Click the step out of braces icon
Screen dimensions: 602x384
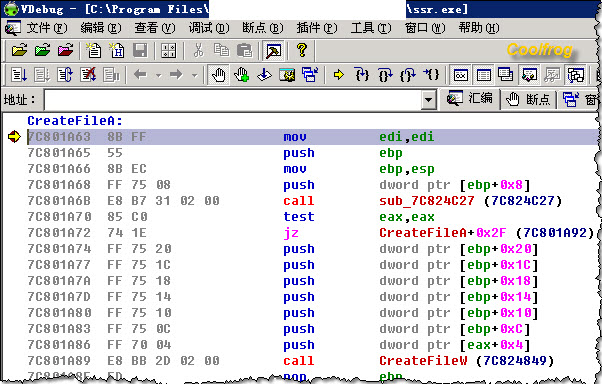(408, 74)
